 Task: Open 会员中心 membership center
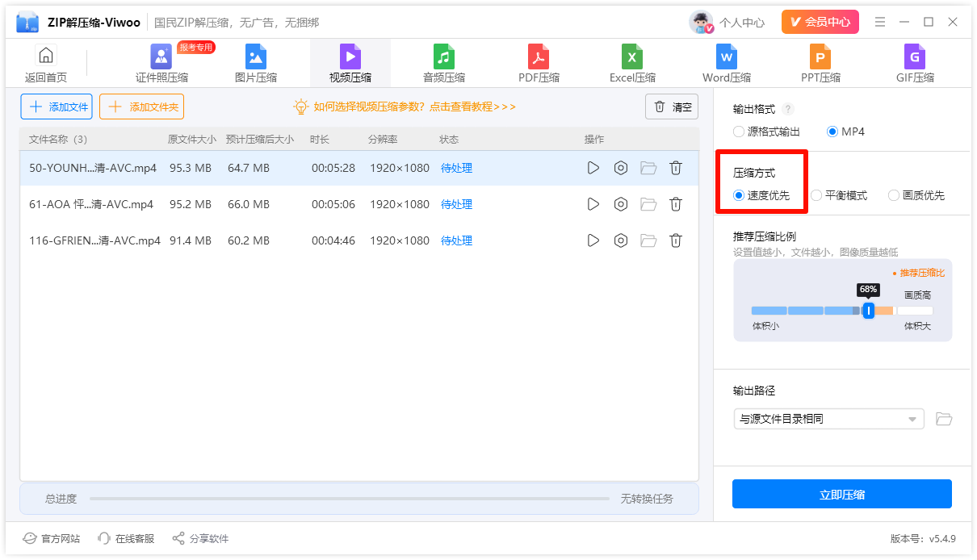point(820,22)
